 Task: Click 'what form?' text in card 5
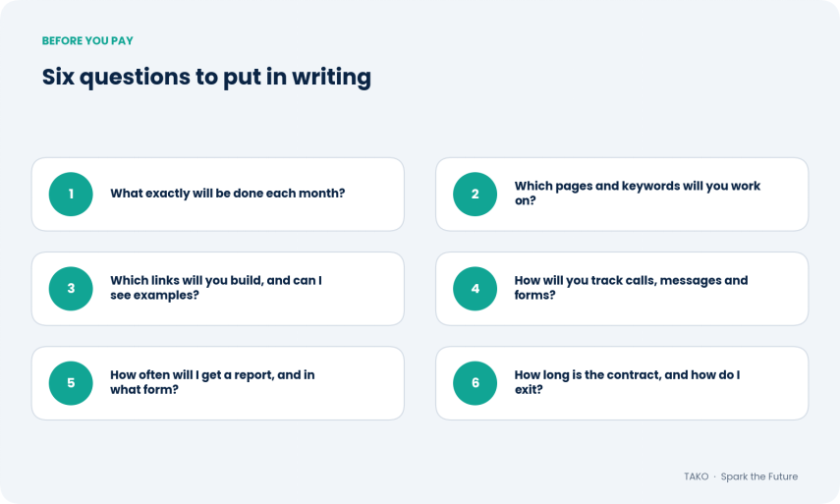[x=144, y=389]
